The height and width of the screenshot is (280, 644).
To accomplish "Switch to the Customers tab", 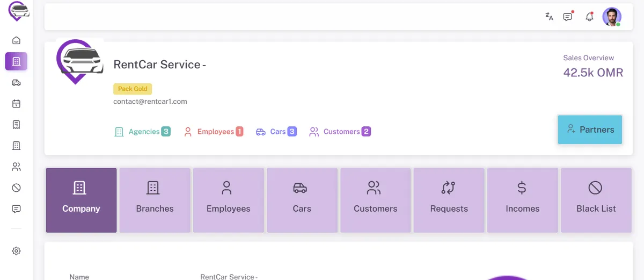I will pyautogui.click(x=375, y=200).
